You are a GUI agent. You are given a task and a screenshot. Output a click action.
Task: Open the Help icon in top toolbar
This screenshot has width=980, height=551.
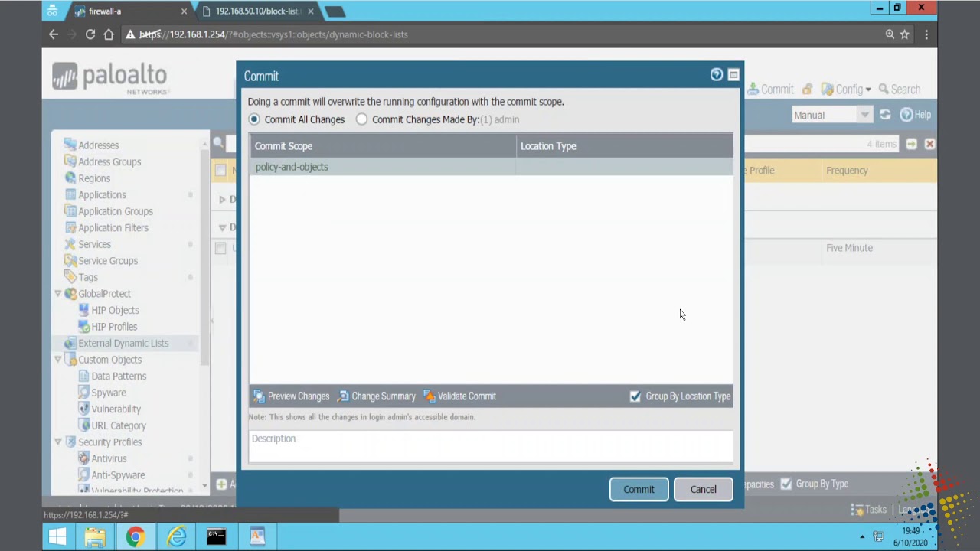[906, 115]
